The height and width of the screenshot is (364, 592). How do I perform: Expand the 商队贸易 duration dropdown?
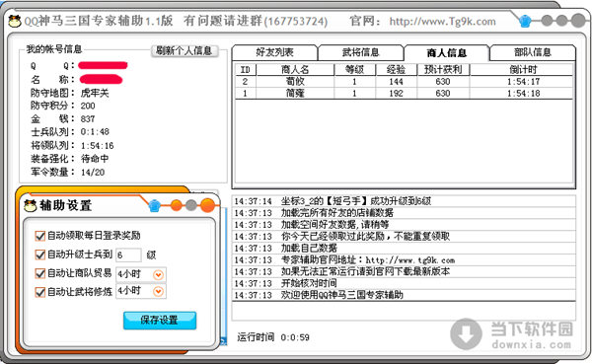(x=158, y=275)
